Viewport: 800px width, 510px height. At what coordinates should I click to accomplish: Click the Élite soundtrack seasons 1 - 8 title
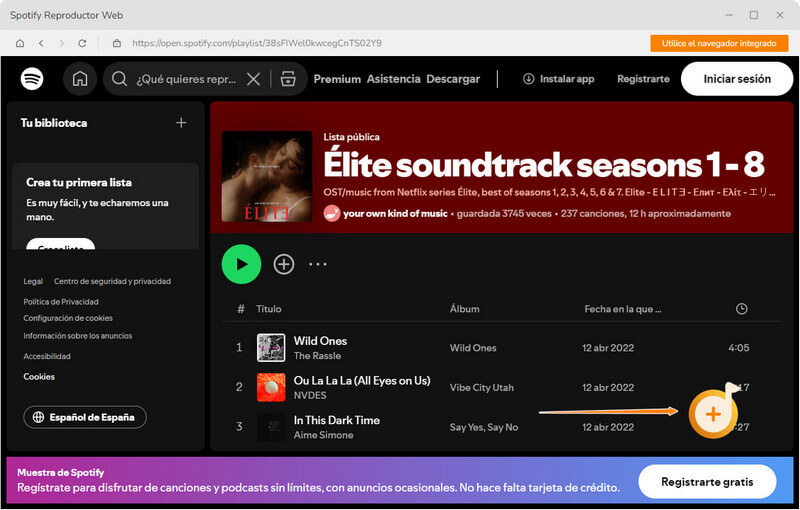coord(544,164)
